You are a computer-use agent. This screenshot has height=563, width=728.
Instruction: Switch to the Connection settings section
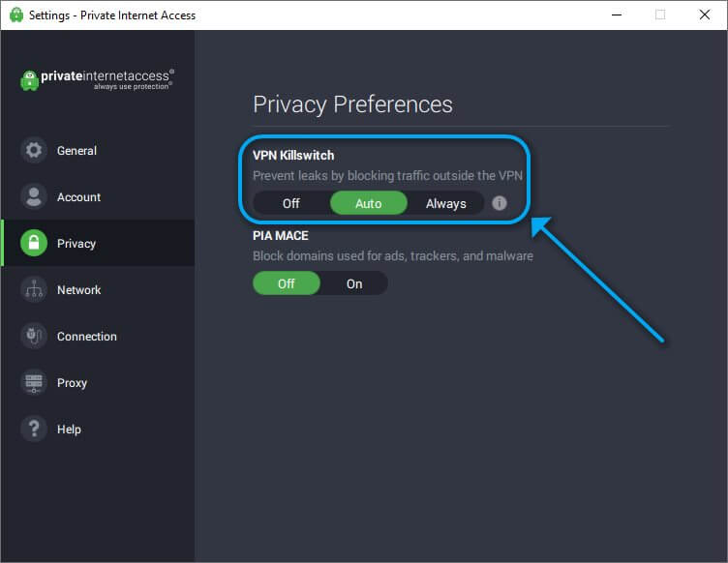click(x=98, y=336)
